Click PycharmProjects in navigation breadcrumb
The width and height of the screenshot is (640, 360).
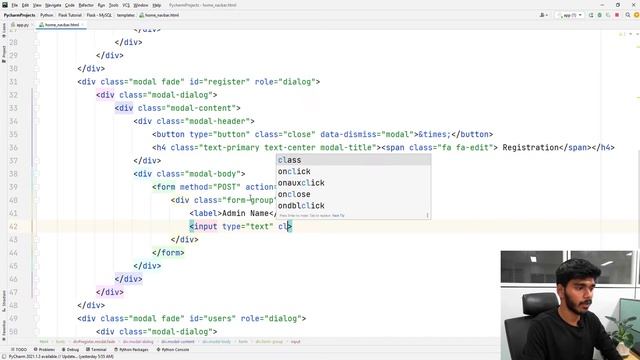pyautogui.click(x=19, y=15)
